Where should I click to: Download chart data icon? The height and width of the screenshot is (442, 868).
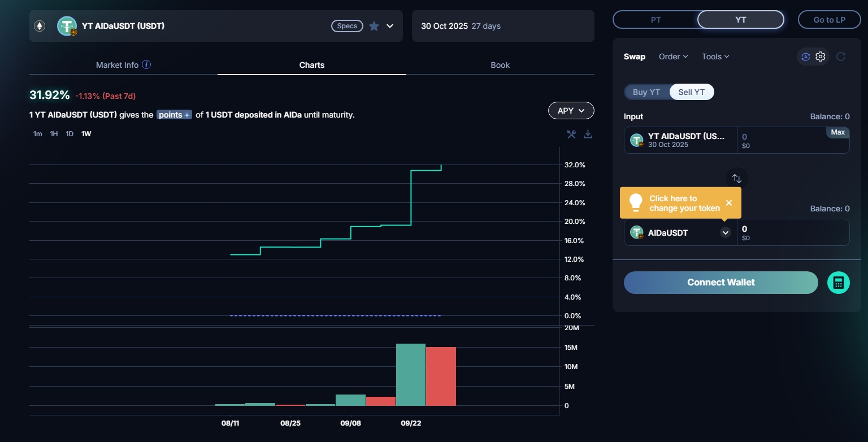tap(588, 134)
